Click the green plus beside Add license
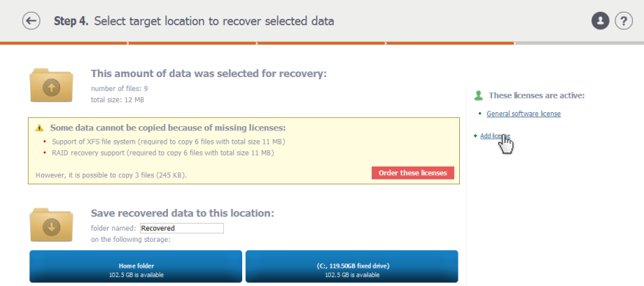 point(475,136)
